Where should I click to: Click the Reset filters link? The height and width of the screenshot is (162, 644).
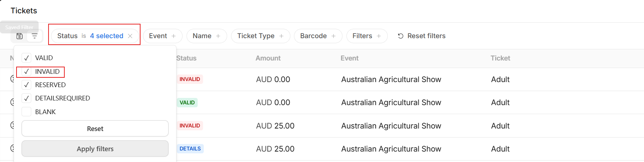coord(422,36)
